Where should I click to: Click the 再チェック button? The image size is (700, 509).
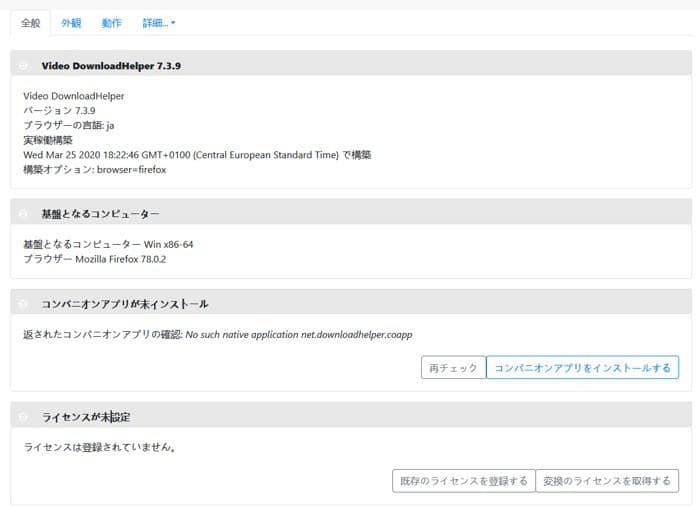(453, 367)
